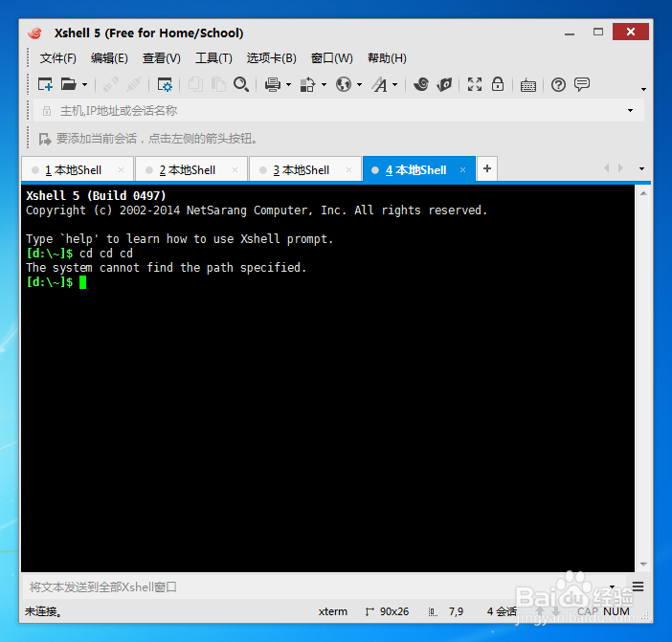The image size is (672, 642).
Task: Open the 文件(F) menu
Action: (x=57, y=58)
